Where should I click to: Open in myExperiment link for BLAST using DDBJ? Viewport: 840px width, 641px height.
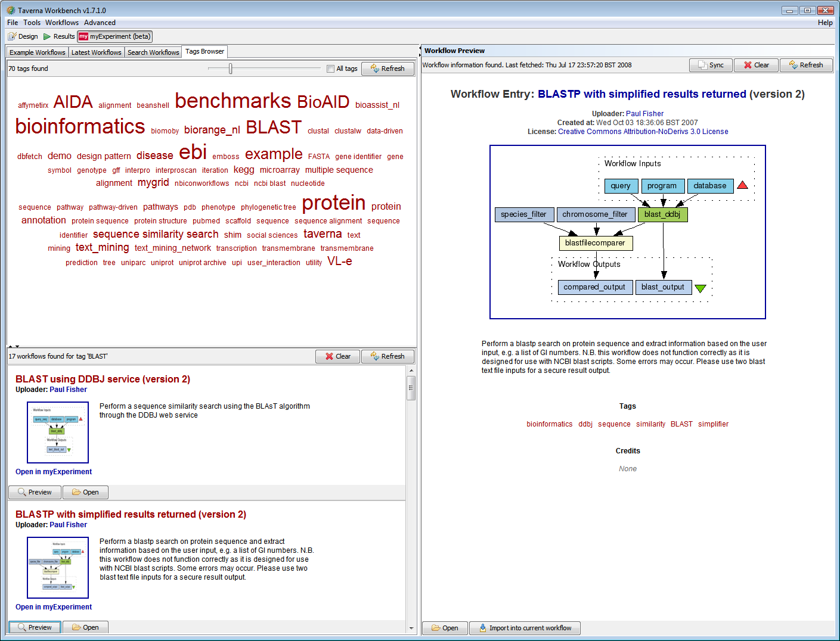coord(54,472)
